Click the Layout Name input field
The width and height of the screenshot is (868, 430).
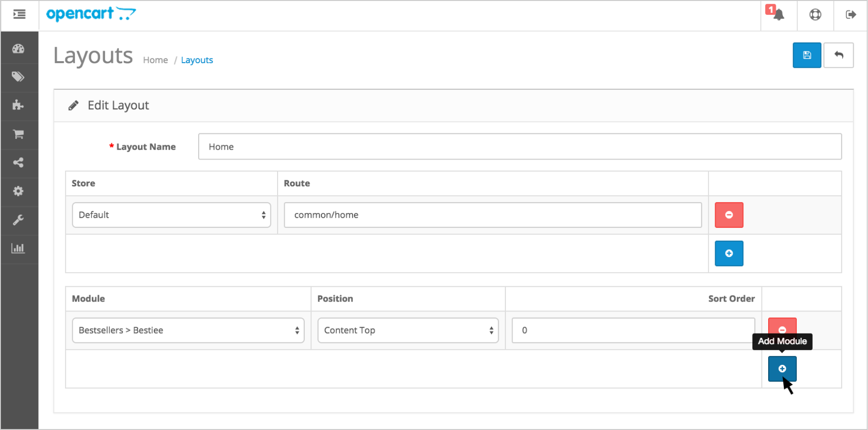(520, 147)
